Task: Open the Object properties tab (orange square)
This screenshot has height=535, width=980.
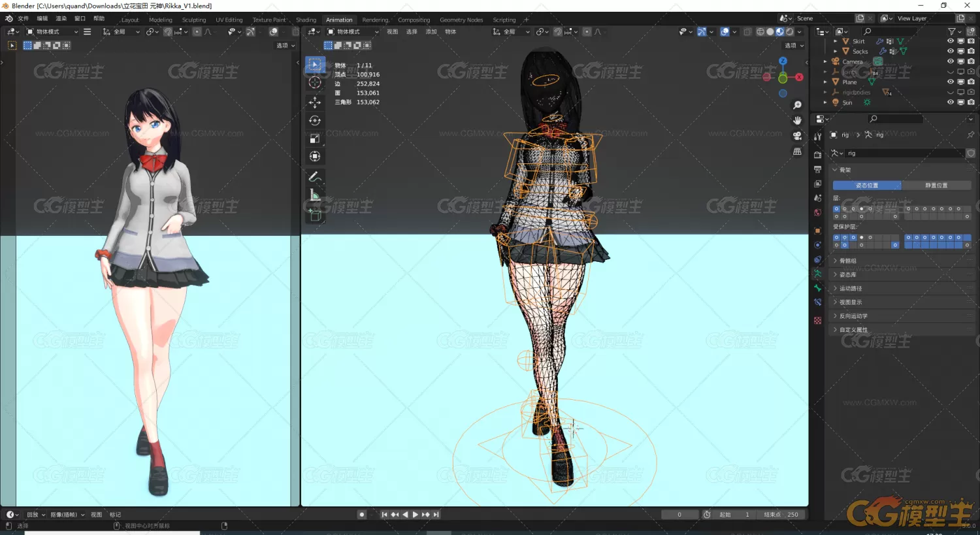Action: point(817,231)
